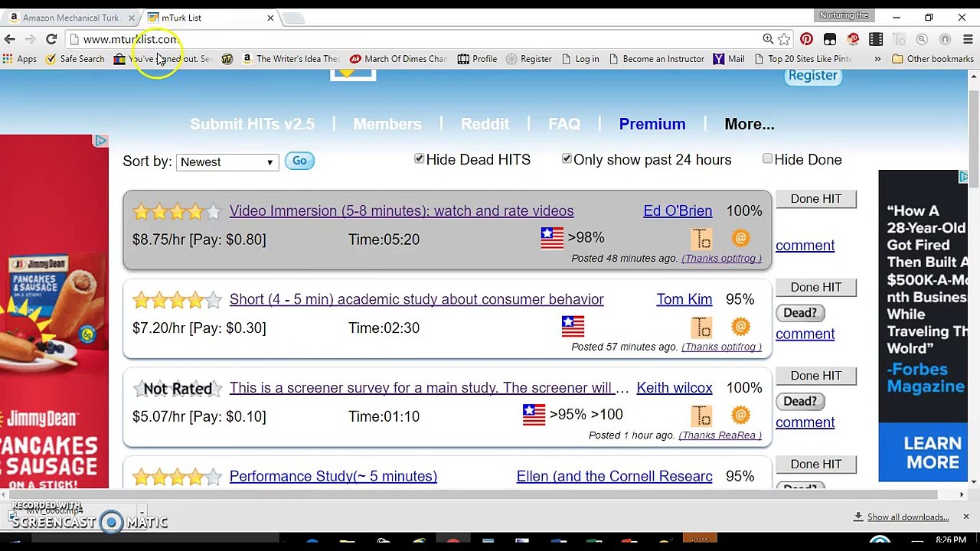Click the Register button
The width and height of the screenshot is (980, 551).
tap(813, 76)
